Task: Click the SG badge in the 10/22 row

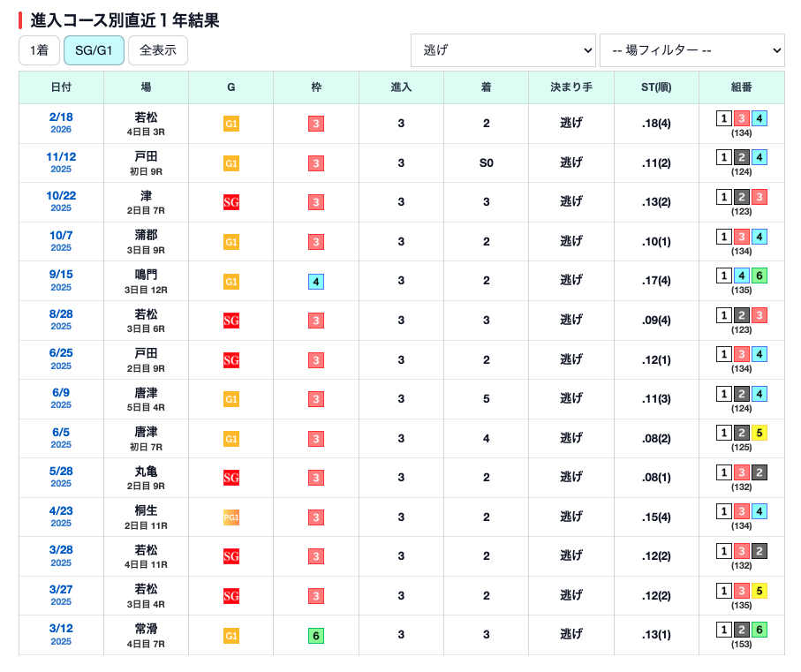Action: coord(231,202)
